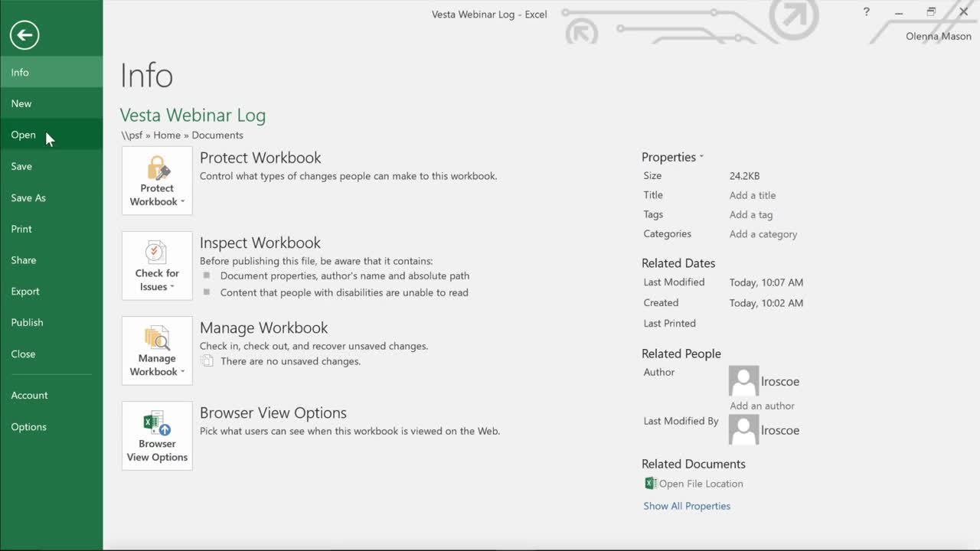The image size is (980, 551).
Task: Click the Browser View Options button
Action: [x=157, y=435]
